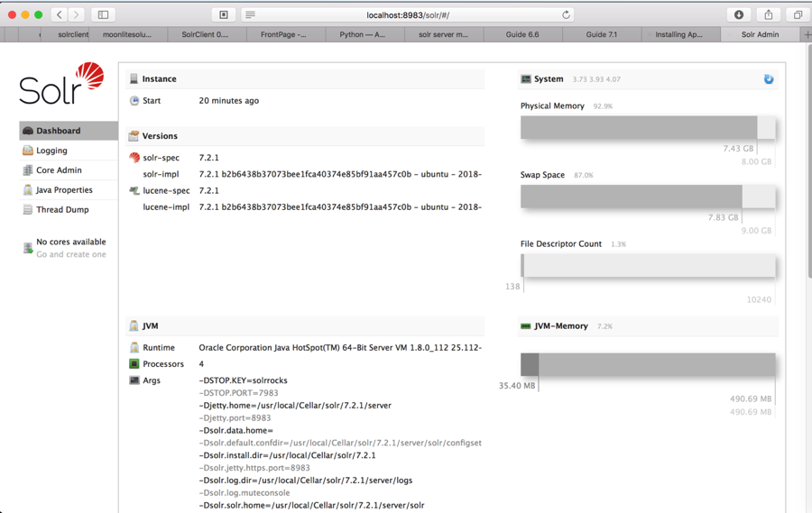Click the Logging sidebar icon
812x513 pixels.
(28, 151)
